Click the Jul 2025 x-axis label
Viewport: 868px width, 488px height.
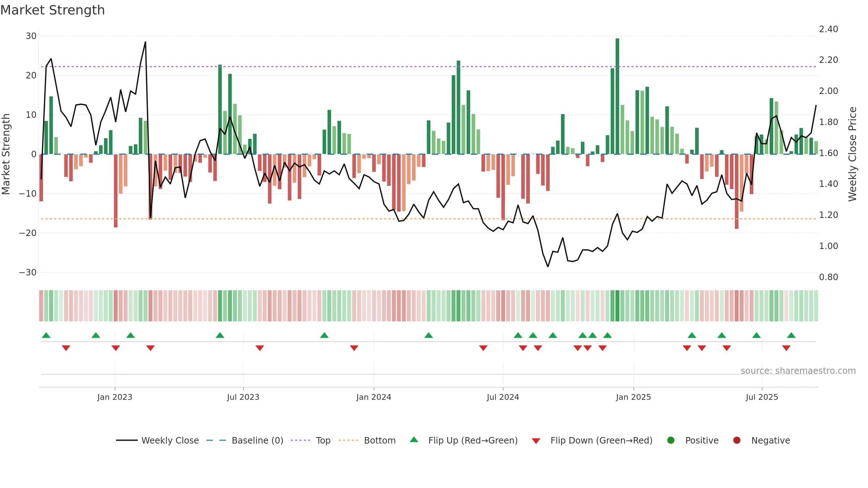coord(762,397)
